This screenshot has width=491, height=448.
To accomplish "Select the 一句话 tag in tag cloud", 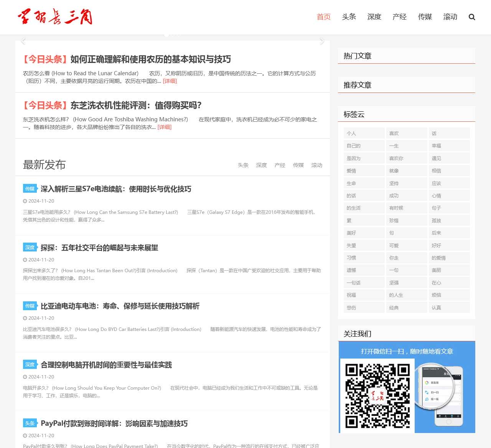I will [x=364, y=283].
